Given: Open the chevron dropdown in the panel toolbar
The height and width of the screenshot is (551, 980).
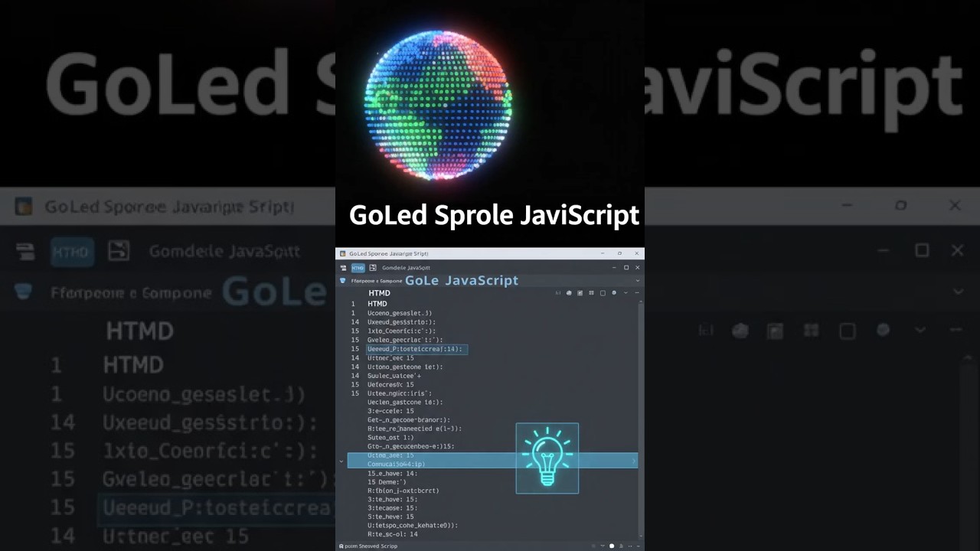Looking at the screenshot, I should click(x=626, y=292).
